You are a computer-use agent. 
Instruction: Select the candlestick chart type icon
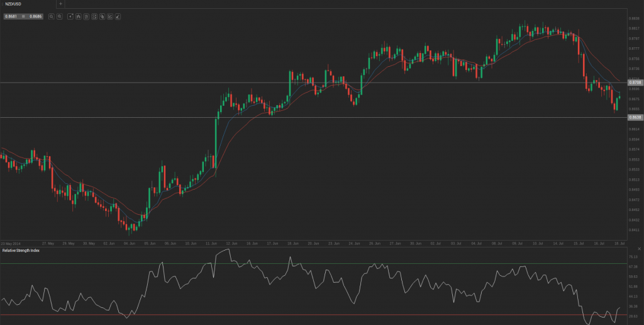(x=78, y=16)
